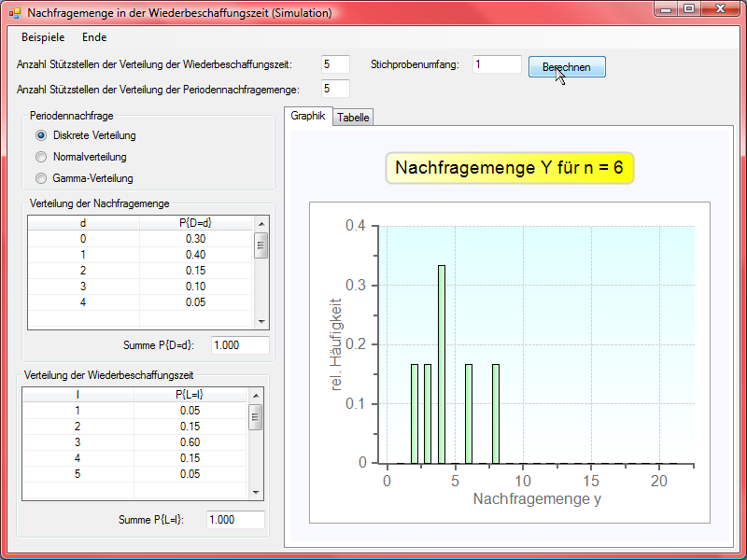Screen dimensions: 747x560
Task: Click the Summe P{D=d} field
Action: pos(240,345)
